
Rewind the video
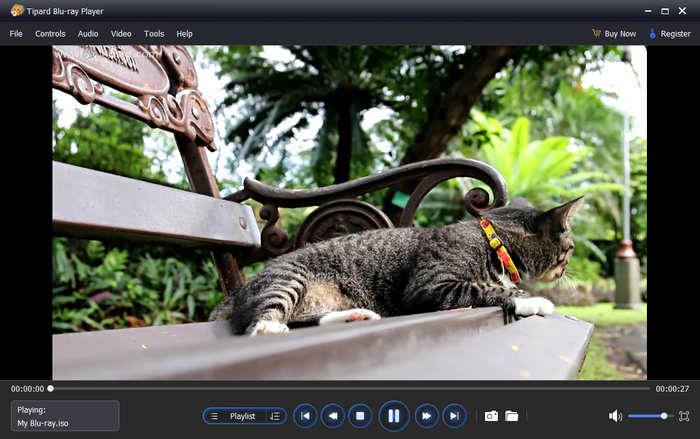tap(333, 415)
